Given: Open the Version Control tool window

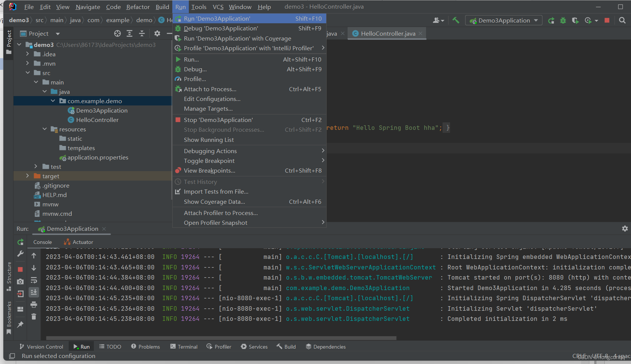Looking at the screenshot, I should 41,347.
